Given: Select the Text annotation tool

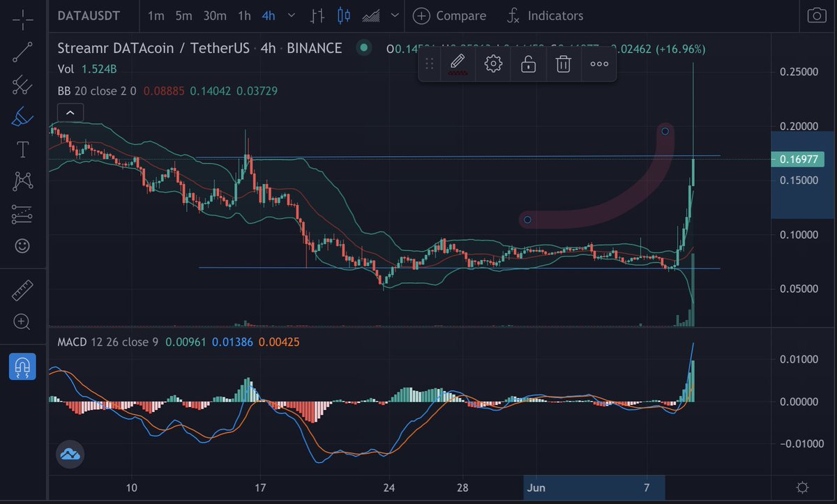Looking at the screenshot, I should pos(22,149).
